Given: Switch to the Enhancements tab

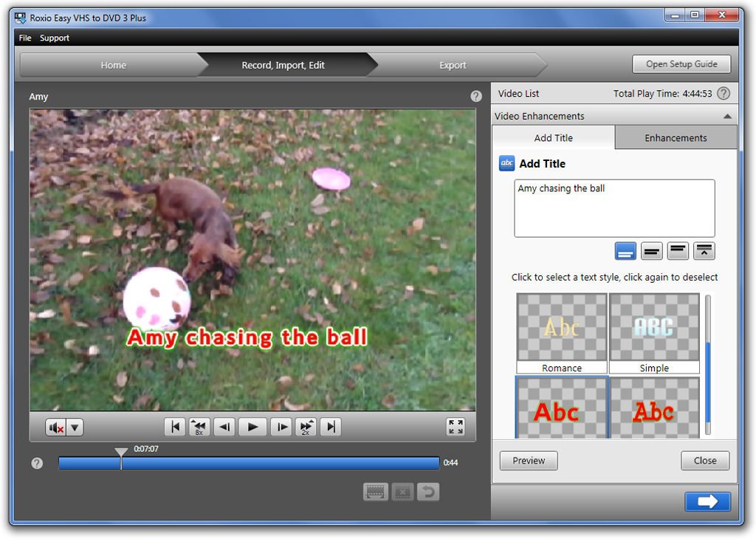Looking at the screenshot, I should pyautogui.click(x=676, y=138).
